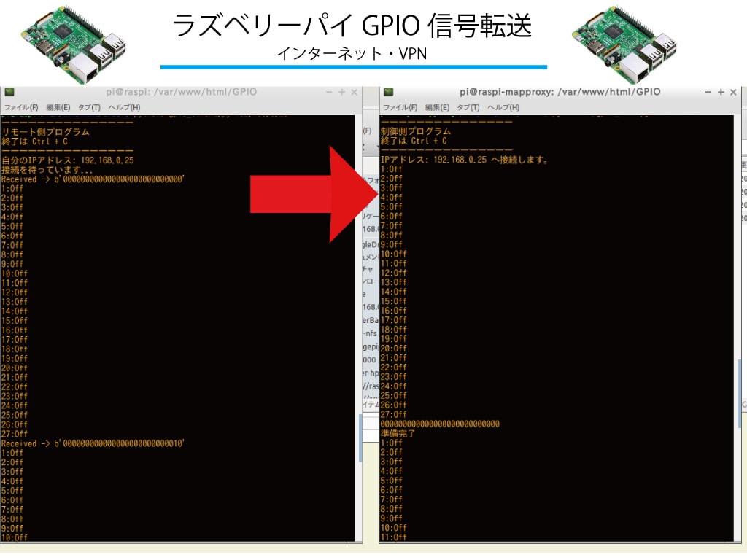Screen dimensions: 747x560
Task: Open タブ(T) menu in the raspi-mapproxy terminal
Action: click(x=468, y=107)
